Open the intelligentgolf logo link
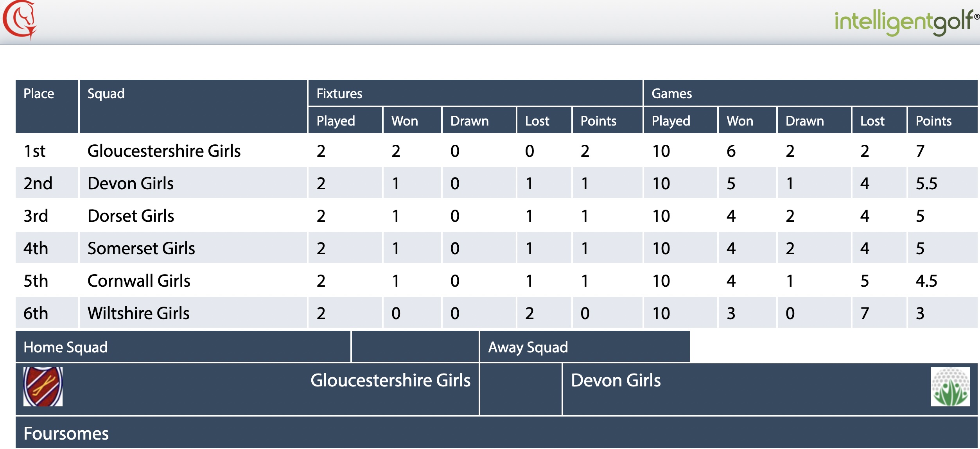 pos(906,22)
